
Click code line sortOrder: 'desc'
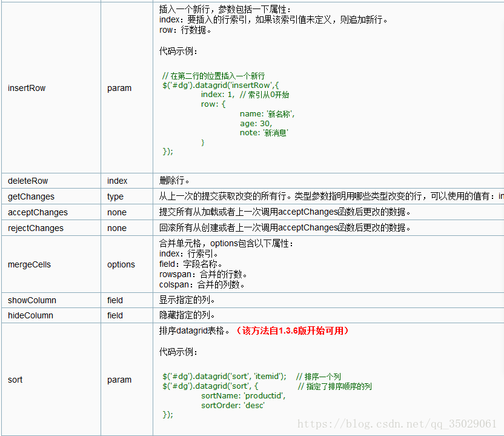[x=233, y=406]
